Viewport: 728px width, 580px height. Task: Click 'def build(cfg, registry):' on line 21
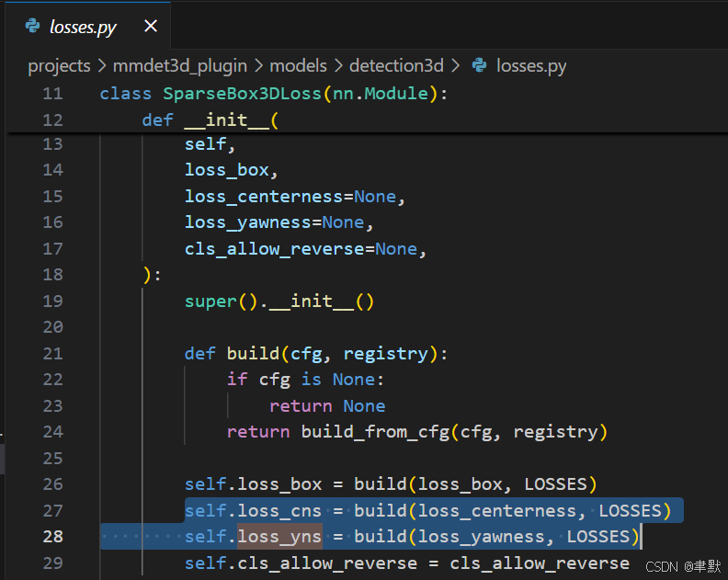point(315,354)
